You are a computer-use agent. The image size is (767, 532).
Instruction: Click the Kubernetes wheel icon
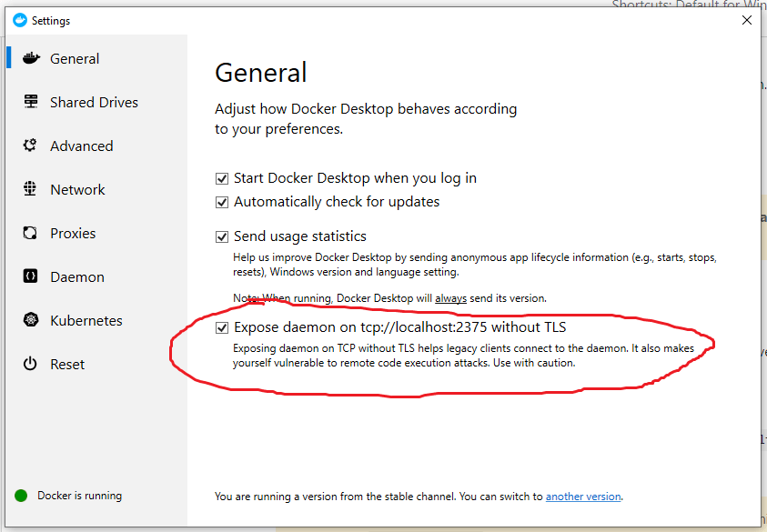pyautogui.click(x=31, y=320)
